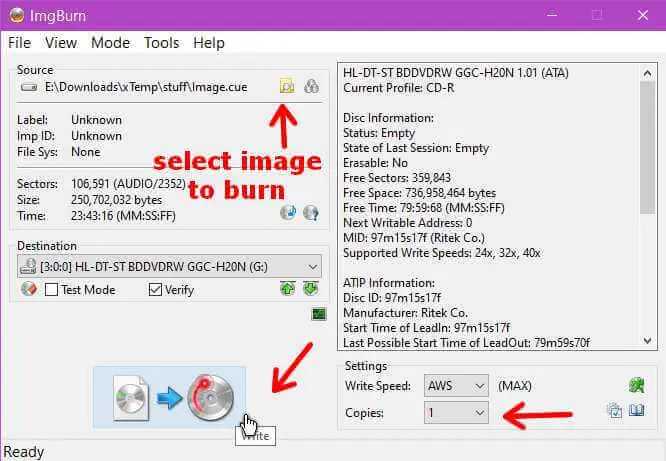Click the info panel scrollbar thumb
666x461 pixels.
(x=647, y=147)
